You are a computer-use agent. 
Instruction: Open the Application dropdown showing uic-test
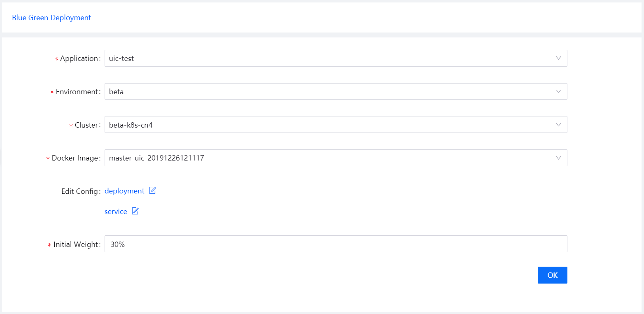(x=329, y=58)
